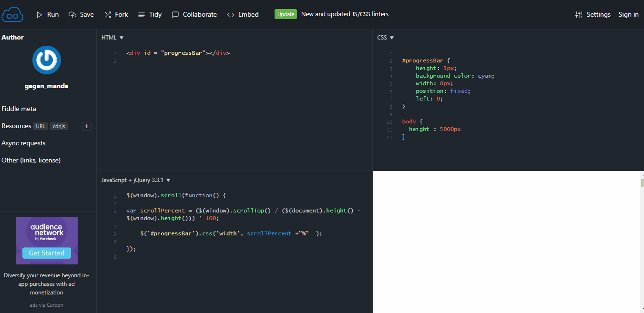Click the "$('#progressBar').css" JavaScript line
The width and height of the screenshot is (644, 313).
pyautogui.click(x=231, y=233)
